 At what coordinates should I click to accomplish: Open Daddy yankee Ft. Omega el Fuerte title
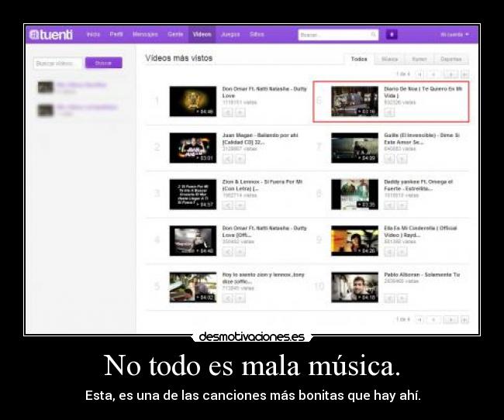click(x=418, y=185)
